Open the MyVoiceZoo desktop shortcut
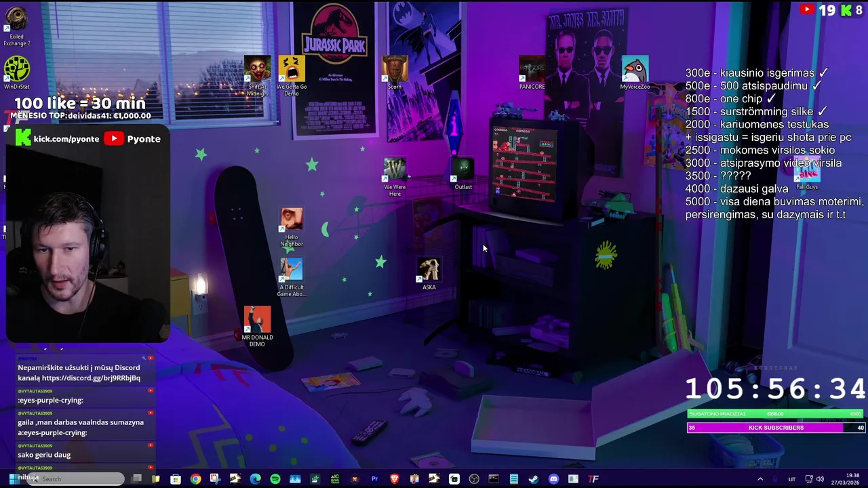Screen dimensions: 868x488 pyautogui.click(x=635, y=73)
